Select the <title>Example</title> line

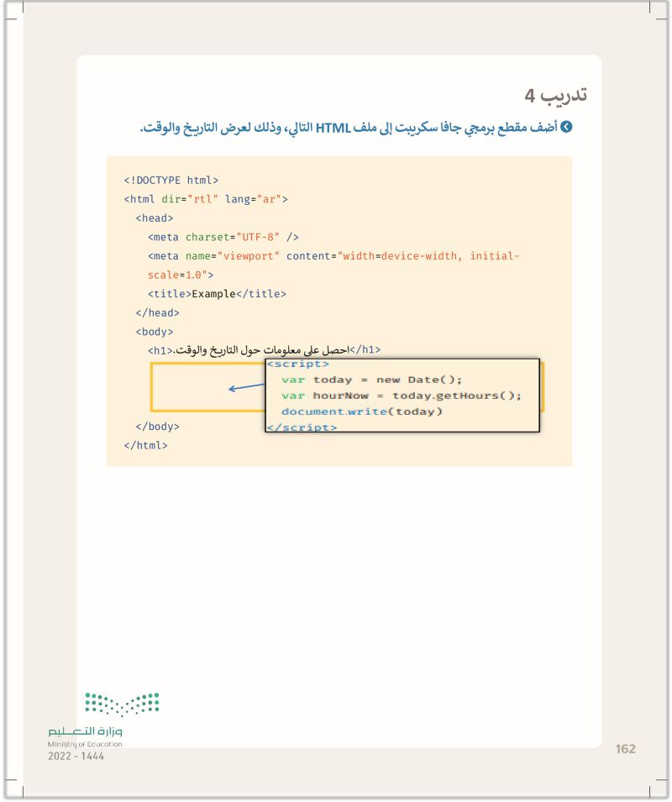[217, 294]
